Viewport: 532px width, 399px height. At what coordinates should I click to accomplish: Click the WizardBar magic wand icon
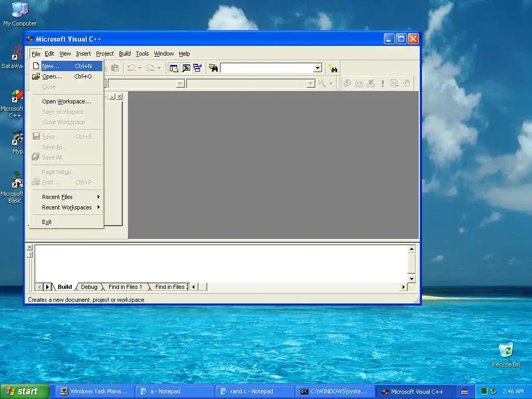click(321, 84)
